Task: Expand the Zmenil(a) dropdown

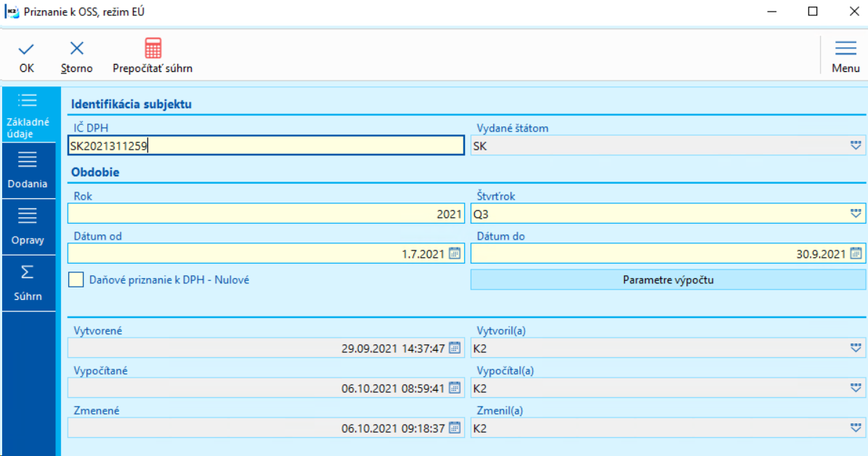Action: click(856, 428)
